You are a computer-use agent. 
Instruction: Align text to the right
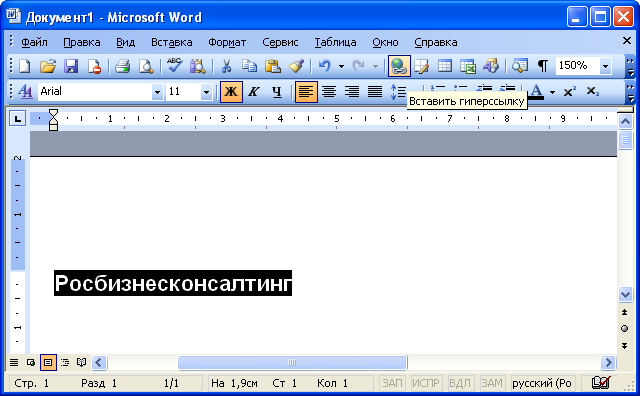(x=352, y=91)
